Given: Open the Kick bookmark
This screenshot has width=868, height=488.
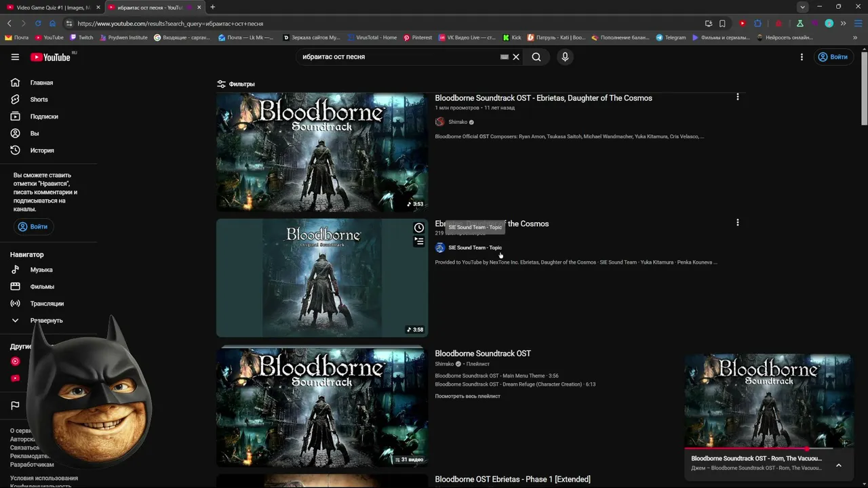Looking at the screenshot, I should click(x=512, y=38).
